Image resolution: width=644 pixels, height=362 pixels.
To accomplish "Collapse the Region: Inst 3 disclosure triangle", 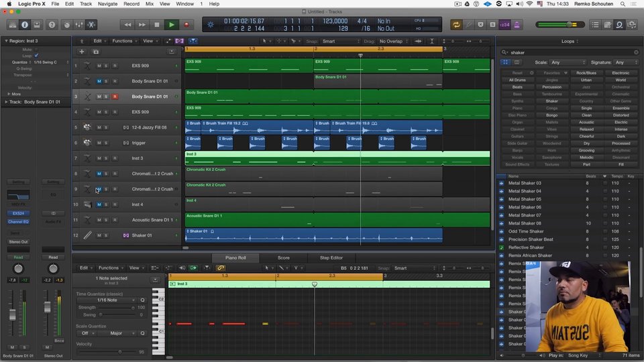I will tap(6, 41).
